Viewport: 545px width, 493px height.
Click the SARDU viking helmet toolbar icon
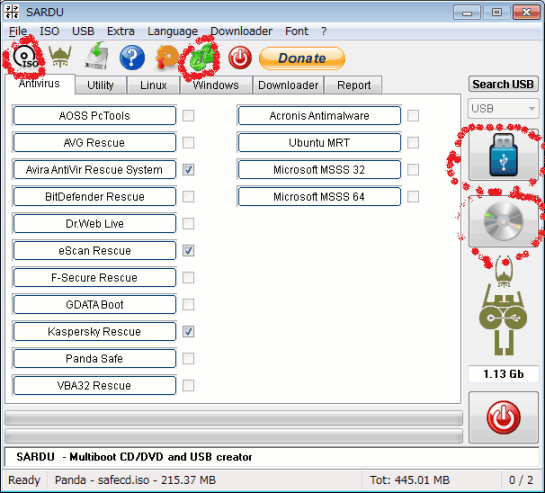(x=60, y=56)
